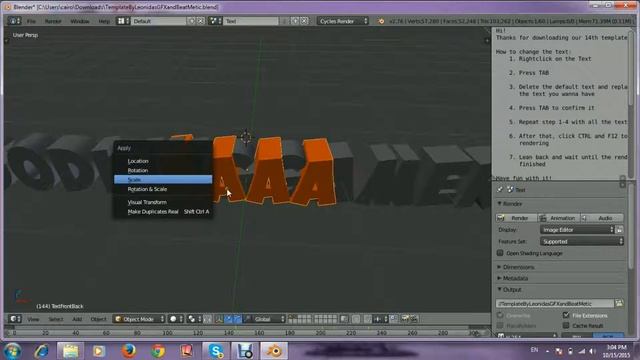
Task: Select Rotation in Apply menu
Action: tap(163, 170)
